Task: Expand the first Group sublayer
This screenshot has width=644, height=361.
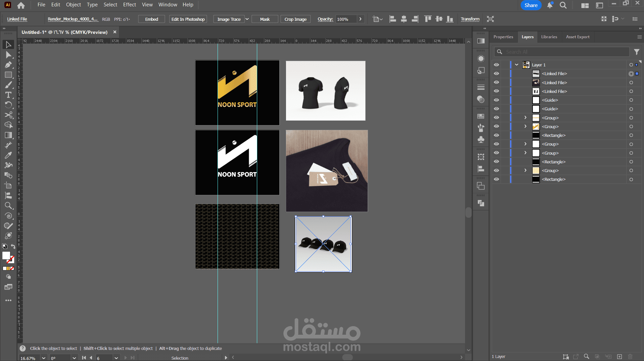Action: click(x=525, y=117)
